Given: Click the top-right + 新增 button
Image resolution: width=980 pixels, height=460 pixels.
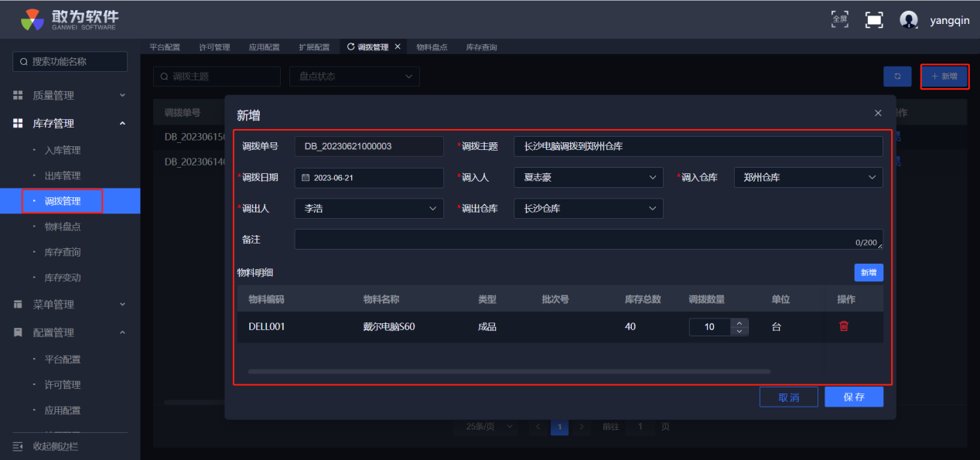Looking at the screenshot, I should pyautogui.click(x=944, y=77).
